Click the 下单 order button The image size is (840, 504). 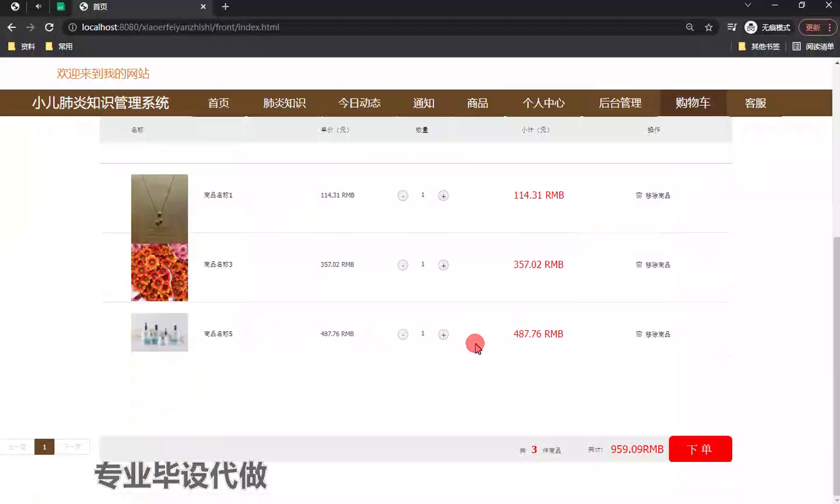pyautogui.click(x=700, y=449)
